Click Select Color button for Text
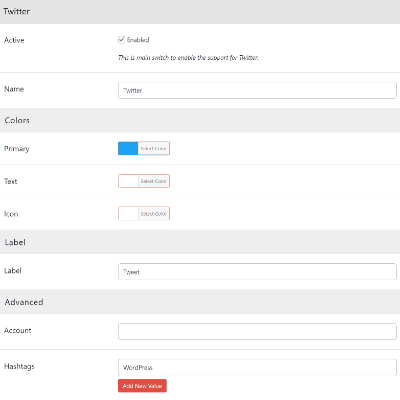Viewport: 400px width, 400px height. click(154, 181)
